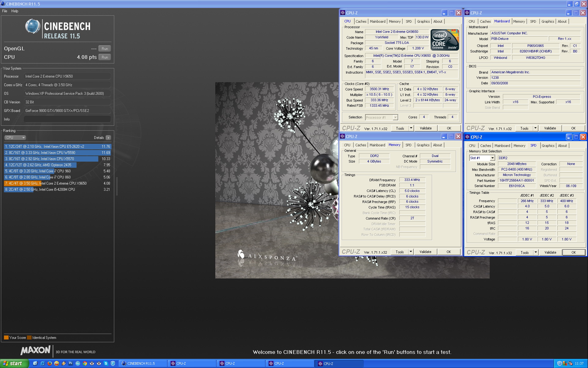Click the CPU-Z Memory window title icon
The width and height of the screenshot is (588, 368).
[x=342, y=136]
